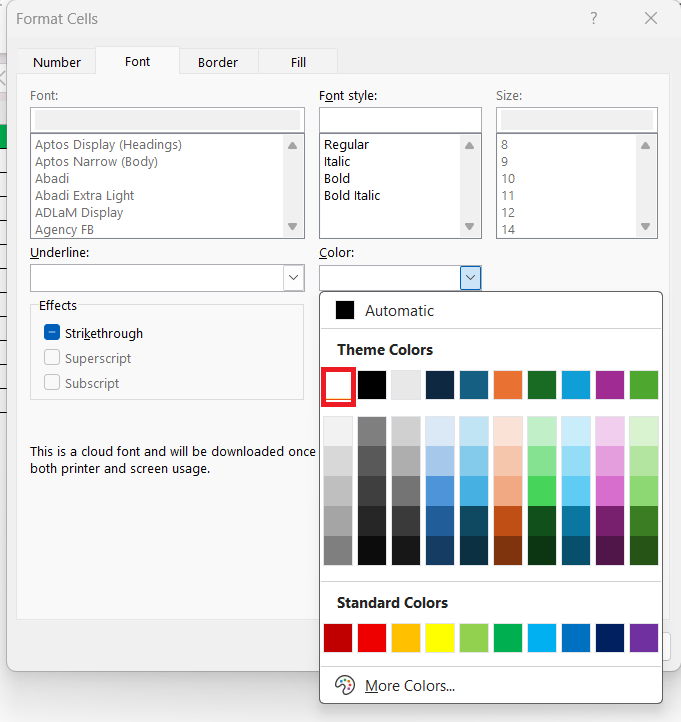Viewport: 681px width, 722px height.
Task: Choose Regular font style
Action: (346, 145)
